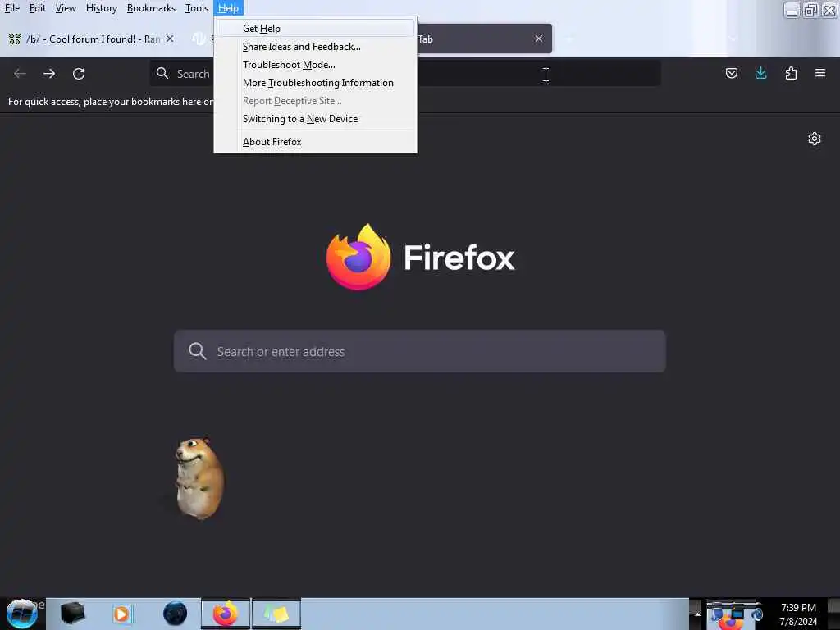This screenshot has height=630, width=840.
Task: Reload the current page
Action: 79,73
